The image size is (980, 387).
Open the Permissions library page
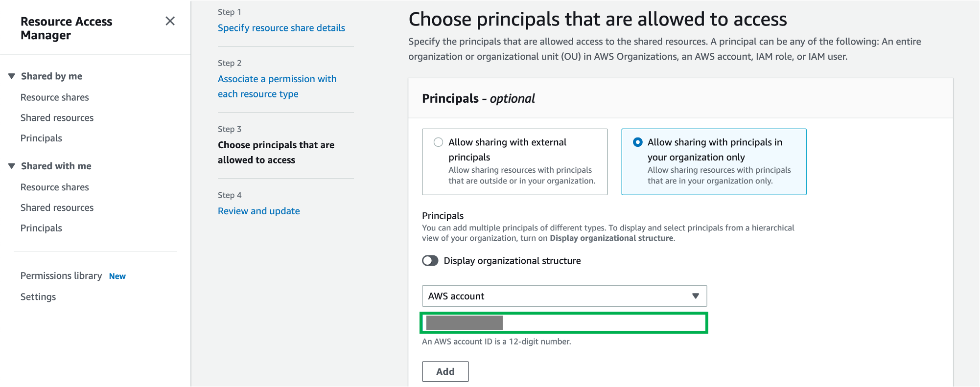(x=61, y=276)
